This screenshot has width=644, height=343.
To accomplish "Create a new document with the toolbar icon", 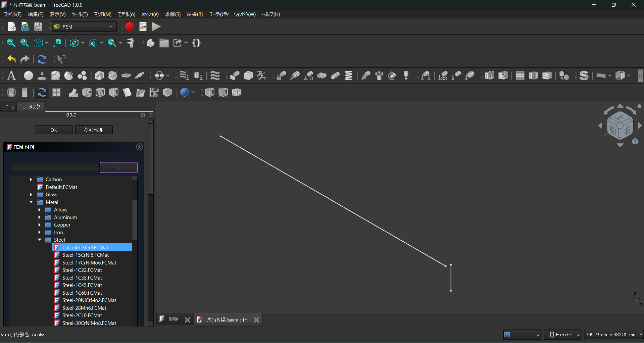I will tap(12, 27).
